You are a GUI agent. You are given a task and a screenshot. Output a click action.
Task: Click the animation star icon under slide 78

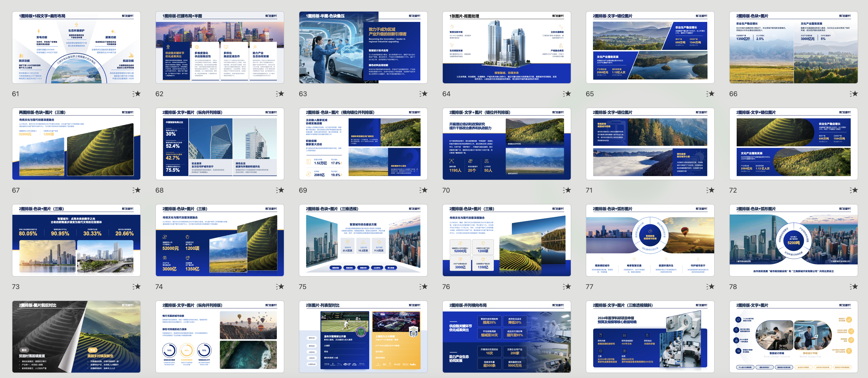click(x=854, y=286)
